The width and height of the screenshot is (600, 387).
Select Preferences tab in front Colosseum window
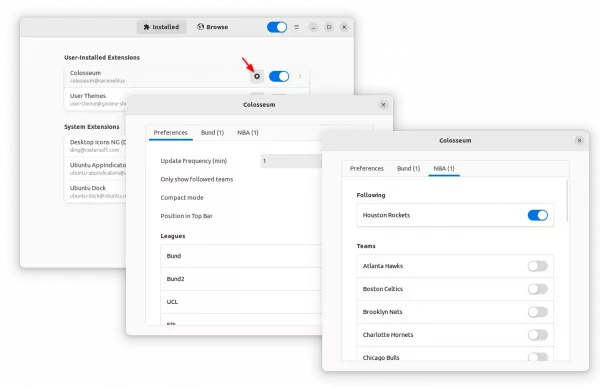coord(367,168)
